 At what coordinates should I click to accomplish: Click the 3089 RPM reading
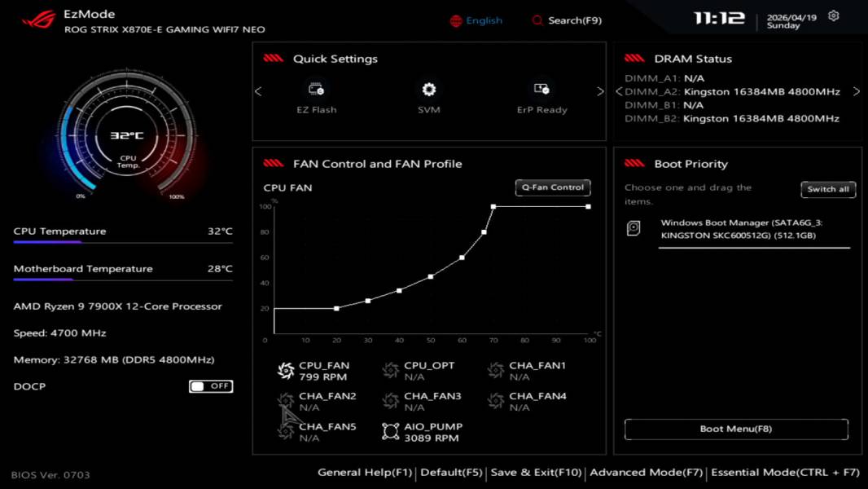tap(432, 438)
